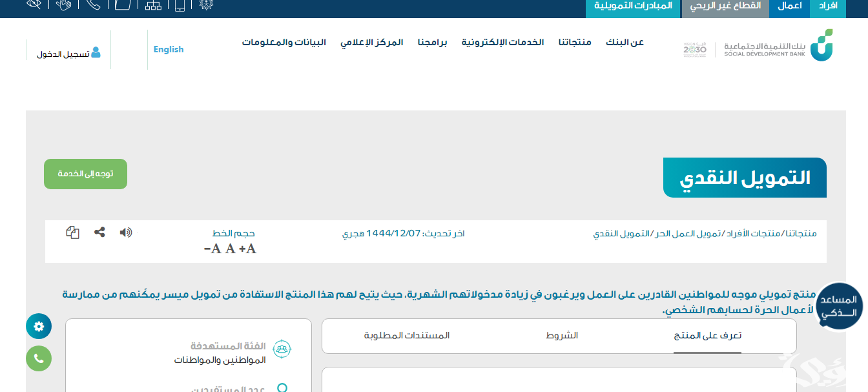868x392 pixels.
Task: Select the المستندات المطلوبة tab
Action: coord(407,336)
